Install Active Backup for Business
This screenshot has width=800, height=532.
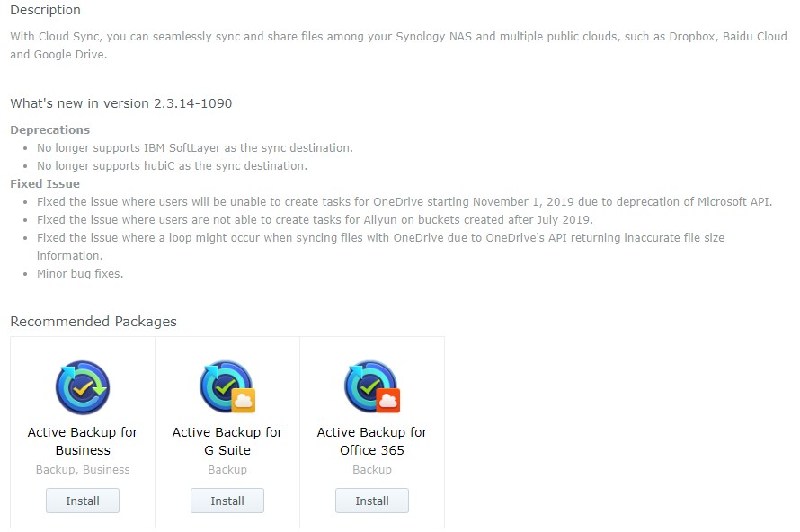tap(83, 501)
